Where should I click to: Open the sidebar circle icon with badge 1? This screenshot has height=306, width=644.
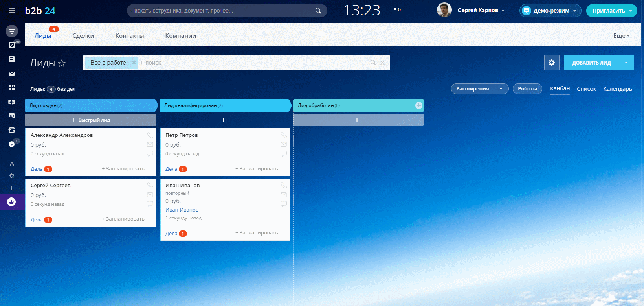click(x=12, y=144)
